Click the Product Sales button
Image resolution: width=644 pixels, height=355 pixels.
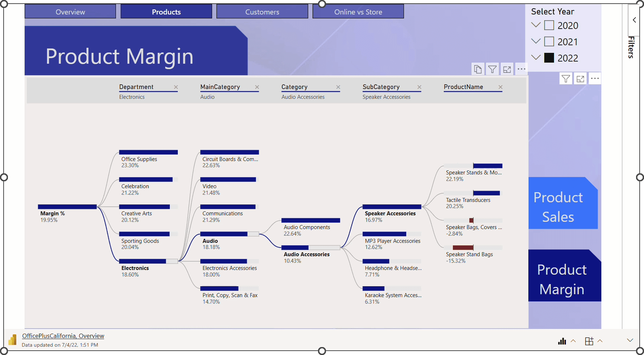(x=558, y=207)
